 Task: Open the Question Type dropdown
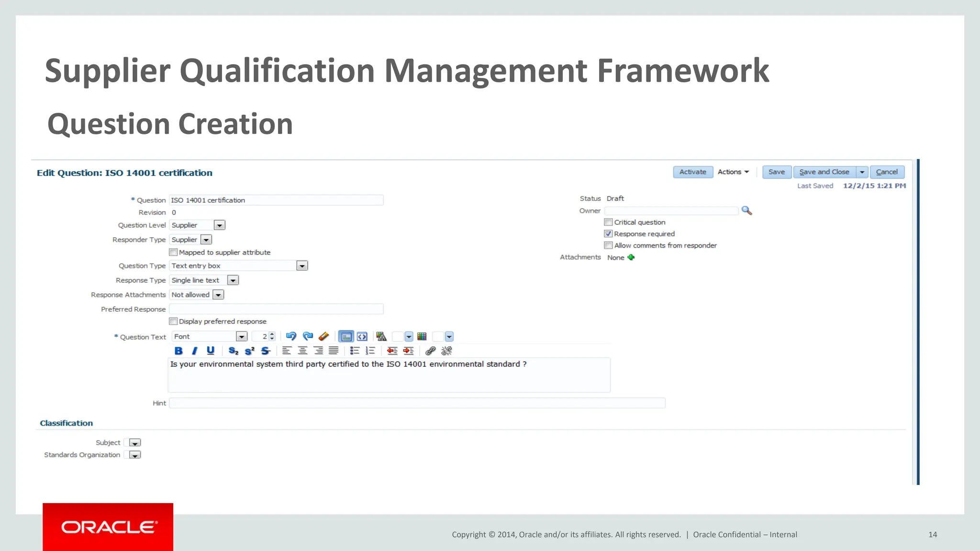(x=302, y=266)
